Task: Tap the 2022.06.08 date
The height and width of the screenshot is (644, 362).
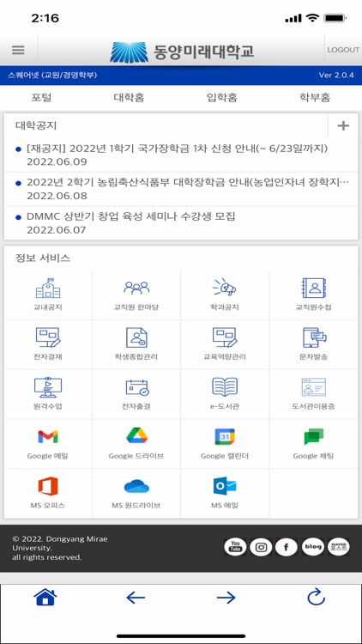Action: click(57, 196)
